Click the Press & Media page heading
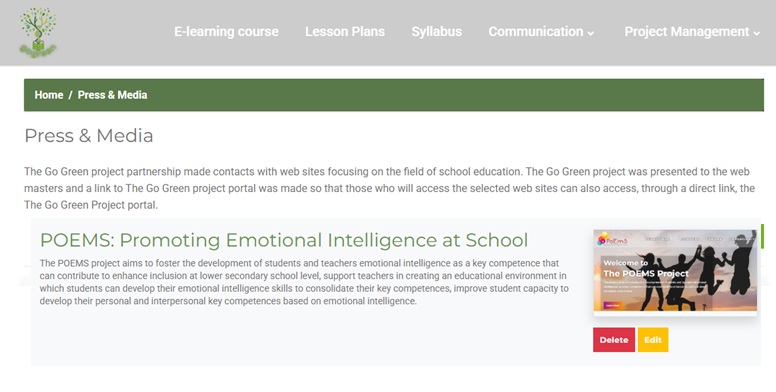Image resolution: width=776 pixels, height=392 pixels. click(89, 136)
